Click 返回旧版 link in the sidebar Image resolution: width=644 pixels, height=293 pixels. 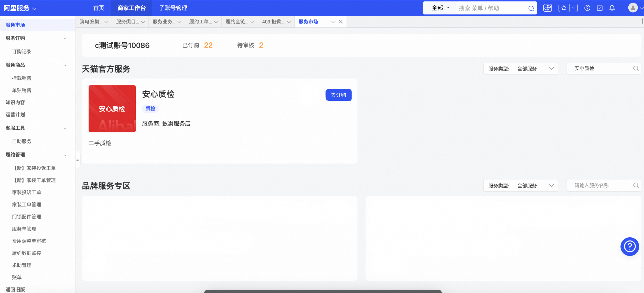click(x=15, y=289)
